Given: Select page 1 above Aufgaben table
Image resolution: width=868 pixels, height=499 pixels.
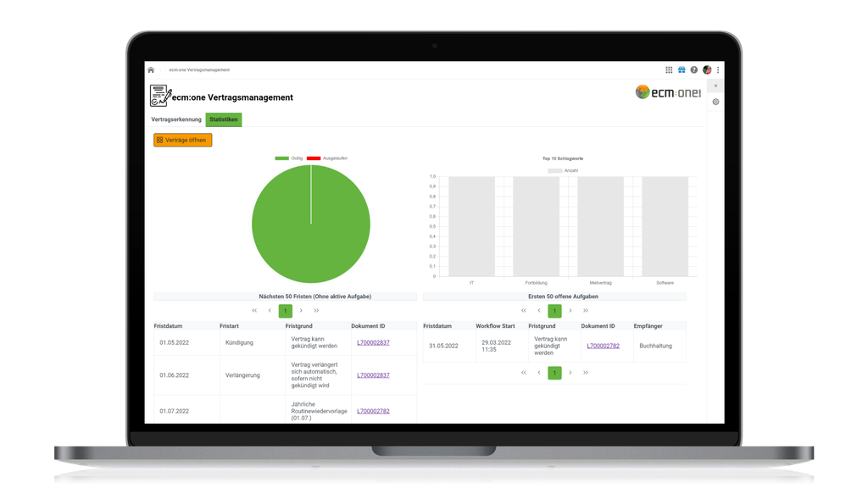Looking at the screenshot, I should 554,311.
